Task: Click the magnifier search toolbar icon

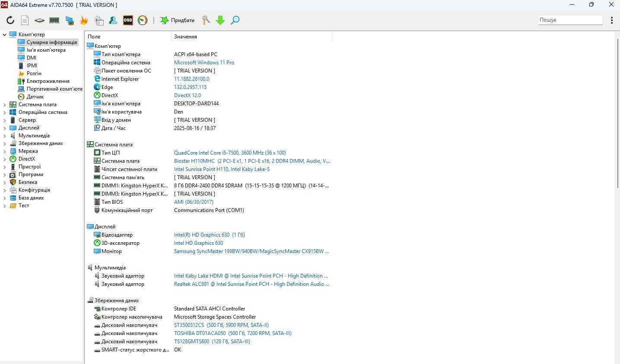Action: click(x=235, y=20)
